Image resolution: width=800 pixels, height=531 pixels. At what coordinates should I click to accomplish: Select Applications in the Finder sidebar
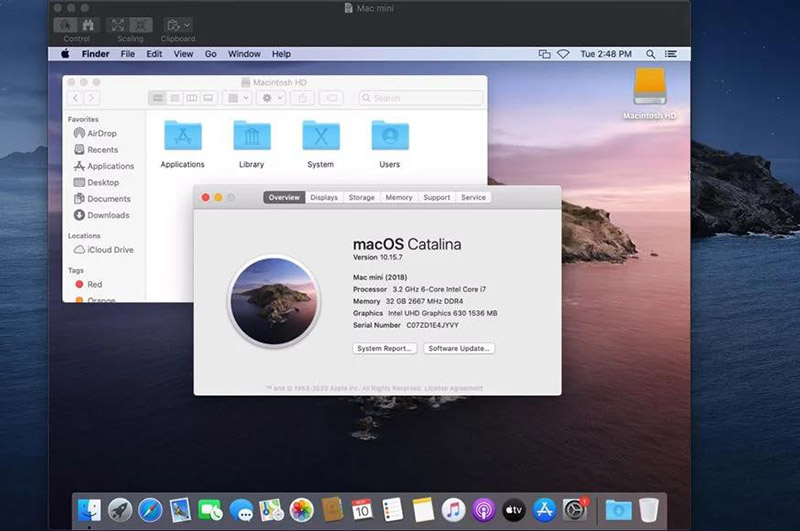[x=104, y=166]
